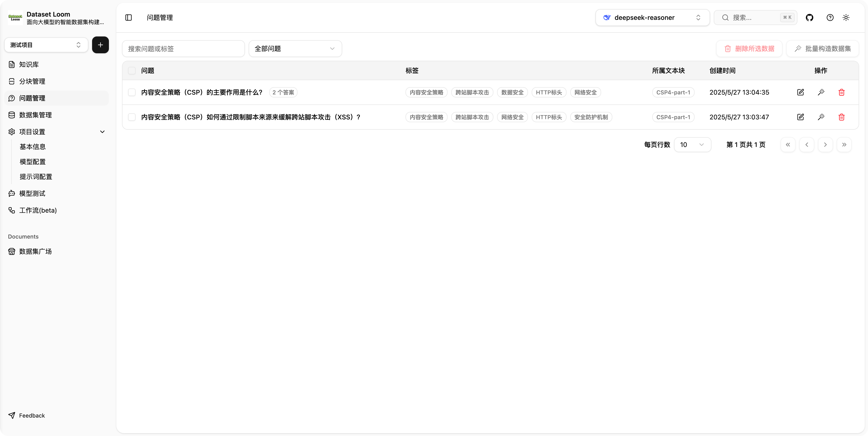
Task: Go to the next page
Action: (825, 145)
